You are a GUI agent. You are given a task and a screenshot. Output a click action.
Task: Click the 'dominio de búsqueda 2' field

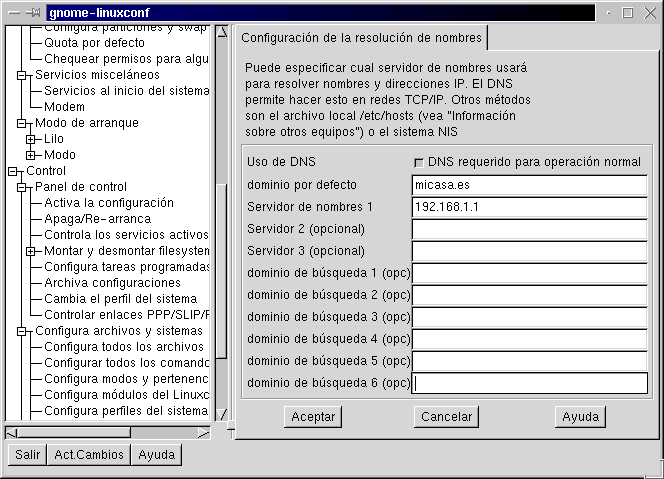pos(530,295)
